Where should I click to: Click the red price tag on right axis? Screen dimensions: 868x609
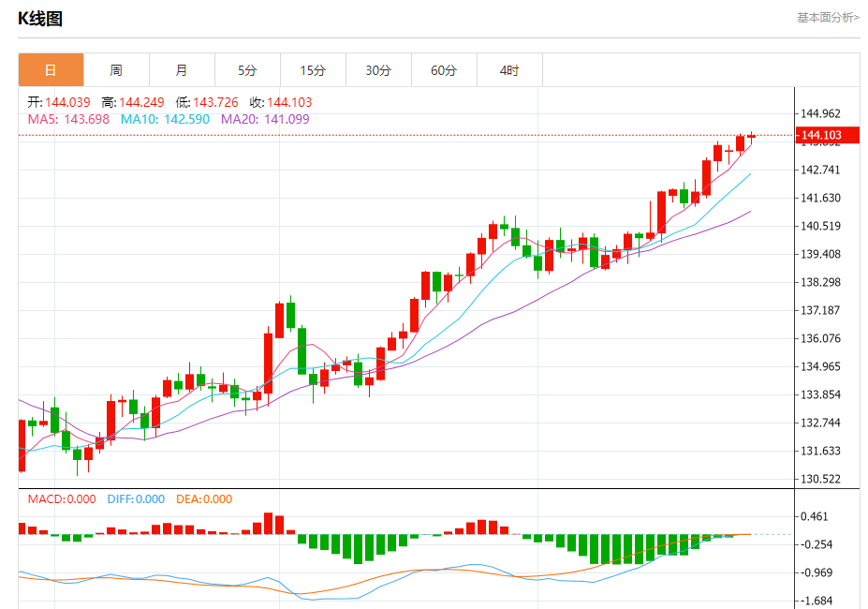[x=820, y=136]
